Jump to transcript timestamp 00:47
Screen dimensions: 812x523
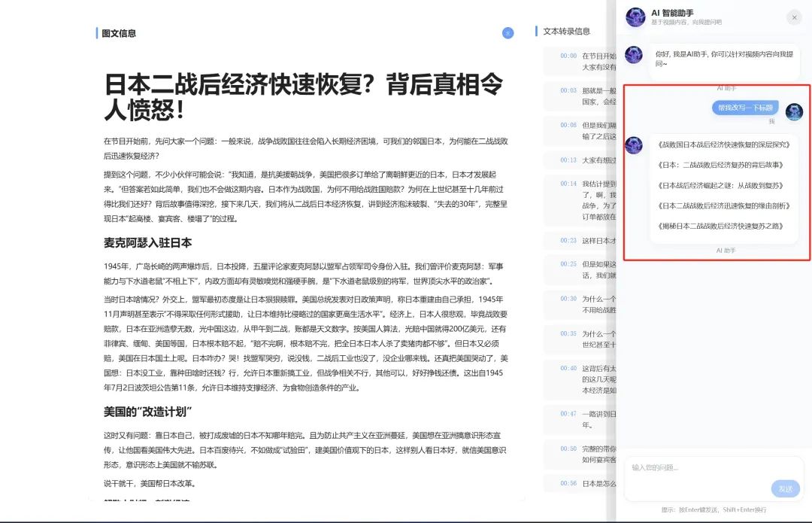[568, 414]
